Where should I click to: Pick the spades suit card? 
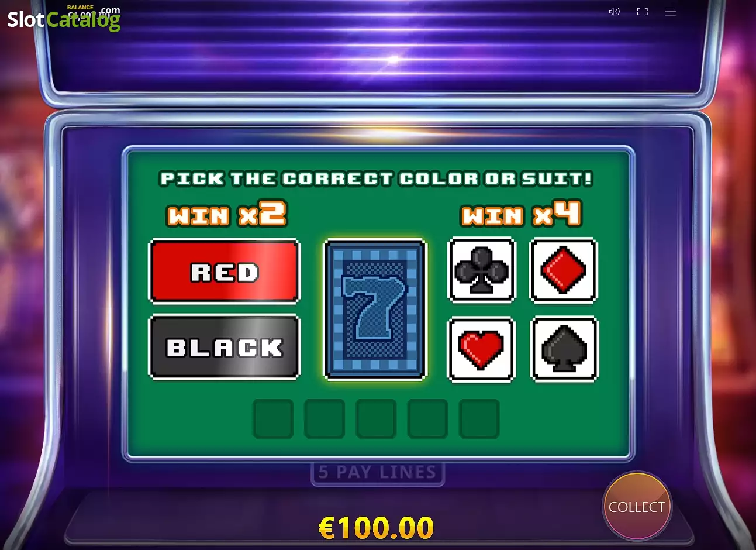tap(564, 349)
